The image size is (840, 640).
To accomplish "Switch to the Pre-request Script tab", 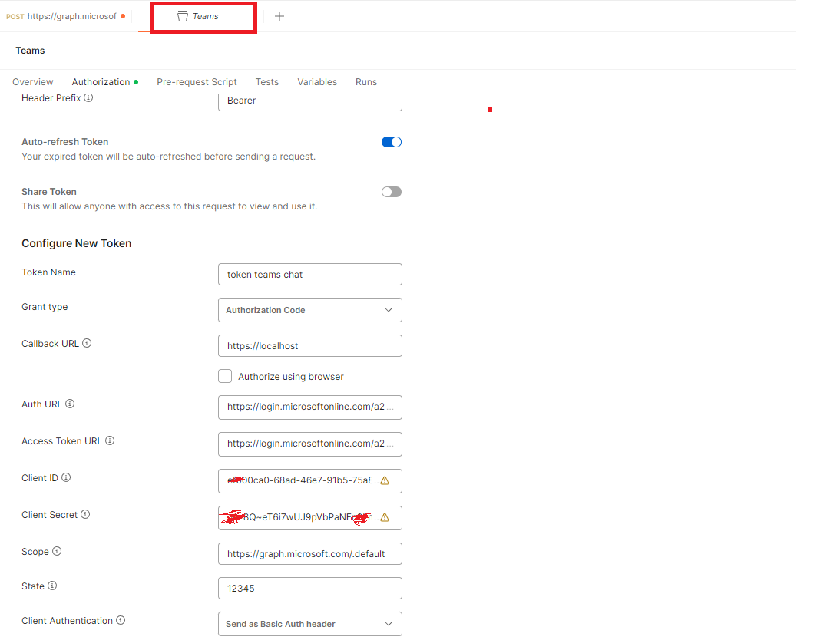I will (x=197, y=82).
